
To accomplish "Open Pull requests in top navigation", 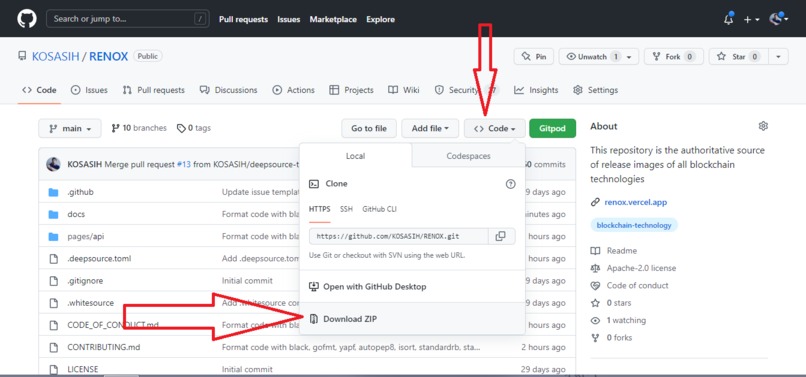I will click(243, 19).
